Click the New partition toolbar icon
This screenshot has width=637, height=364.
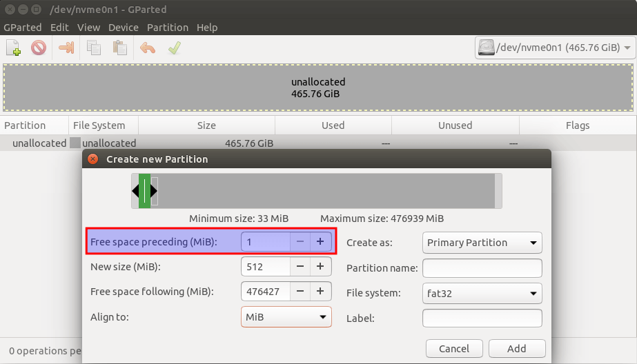(13, 48)
